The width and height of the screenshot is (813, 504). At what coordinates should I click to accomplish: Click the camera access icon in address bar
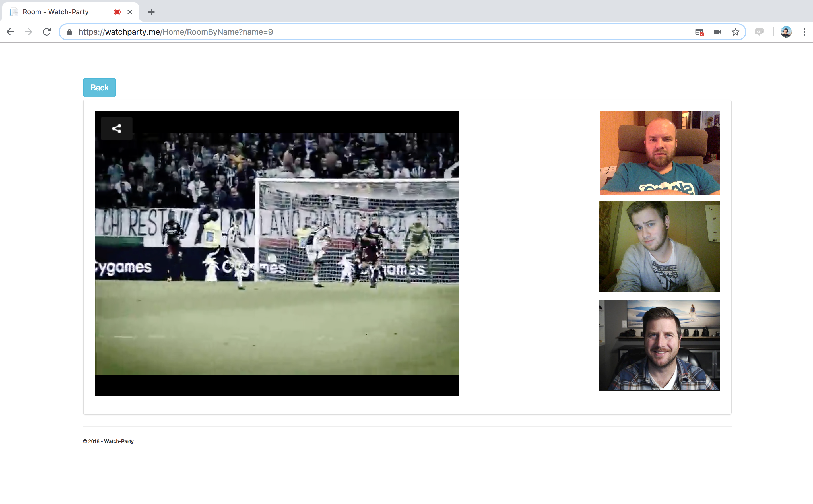point(717,32)
